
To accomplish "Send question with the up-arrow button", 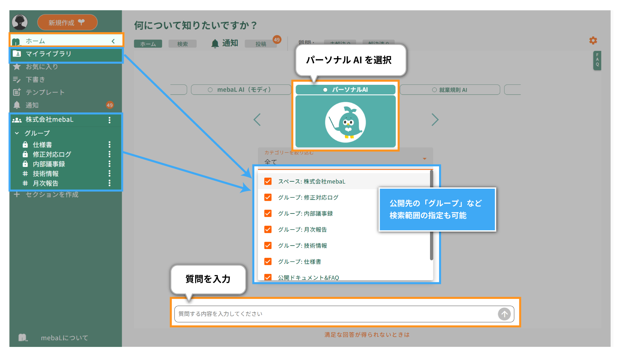I will [504, 314].
